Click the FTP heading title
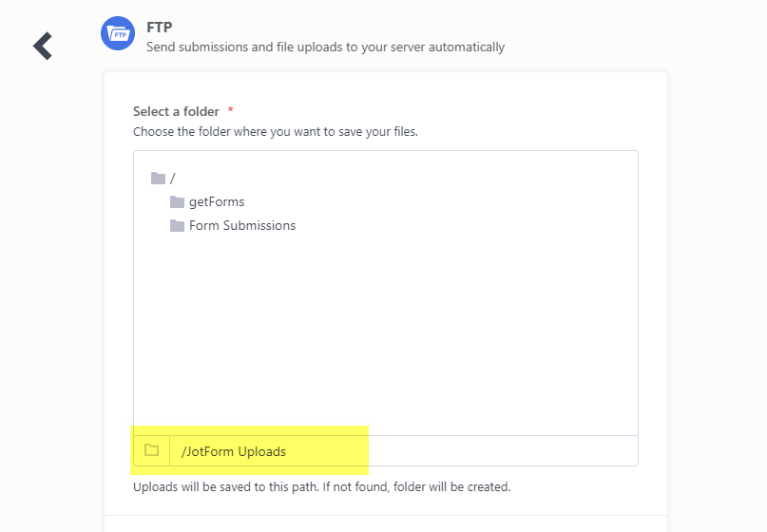 coord(159,27)
